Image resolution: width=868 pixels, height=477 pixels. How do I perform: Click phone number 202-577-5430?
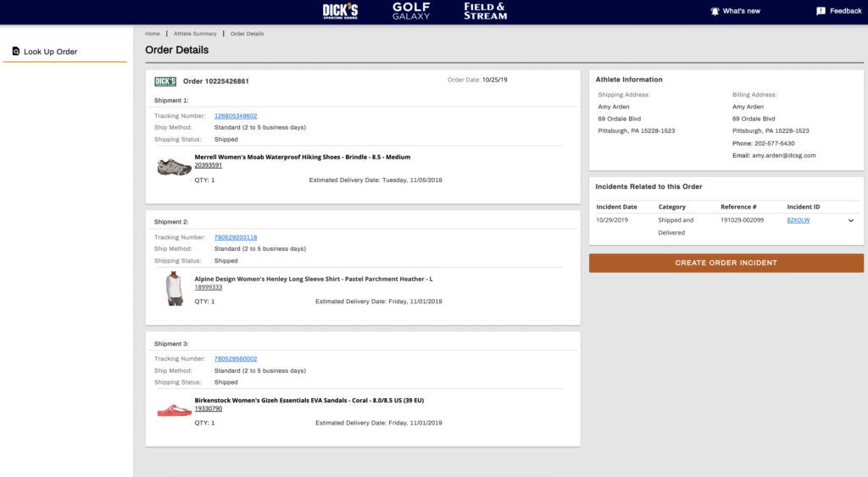[x=775, y=143]
